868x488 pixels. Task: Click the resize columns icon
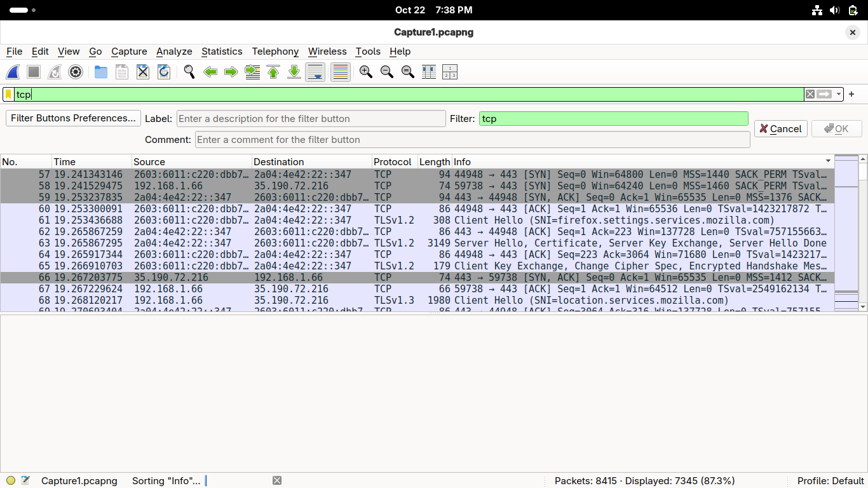pyautogui.click(x=429, y=72)
